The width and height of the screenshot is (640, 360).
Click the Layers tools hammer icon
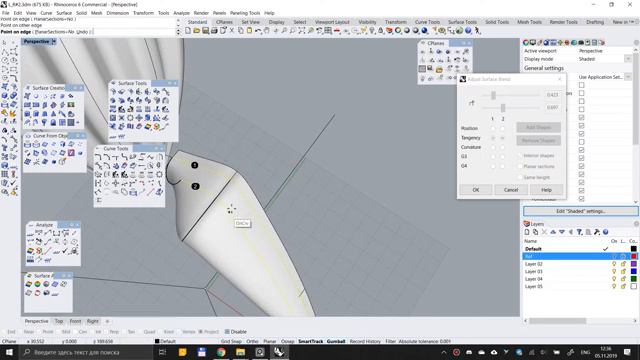(597, 232)
